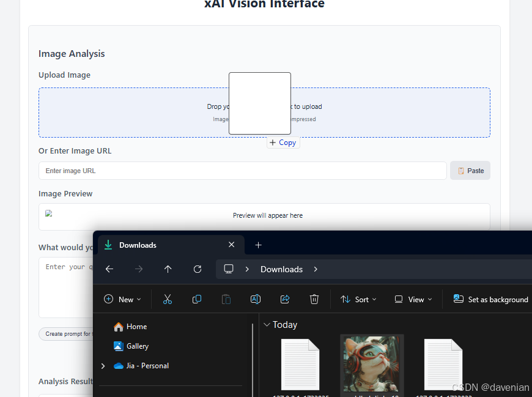Viewport: 532px width, 397px height.
Task: Click the Paste clipboard icon in File Explorer toolbar
Action: pos(226,299)
